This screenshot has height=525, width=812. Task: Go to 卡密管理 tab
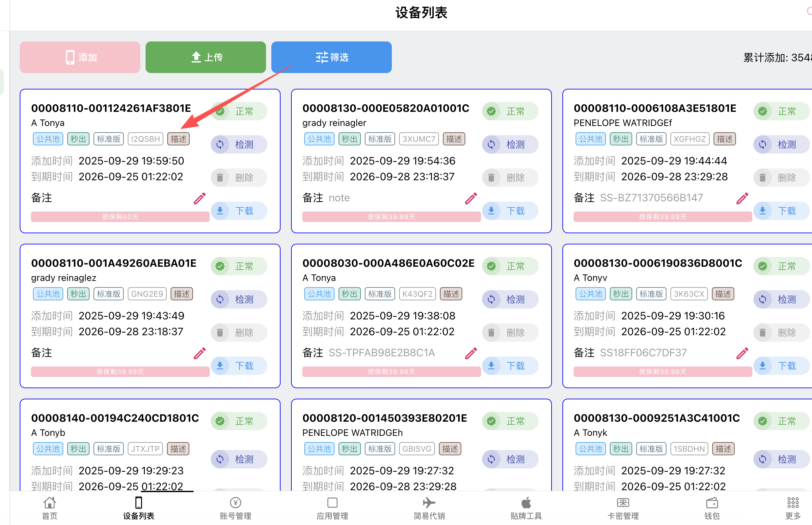tap(623, 508)
